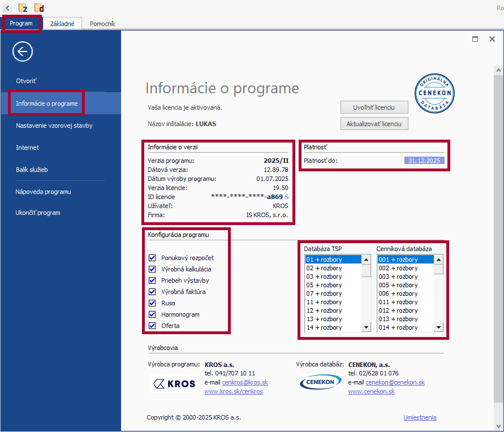The width and height of the screenshot is (504, 432).
Task: Click the round back arrow icon
Action: (x=23, y=52)
